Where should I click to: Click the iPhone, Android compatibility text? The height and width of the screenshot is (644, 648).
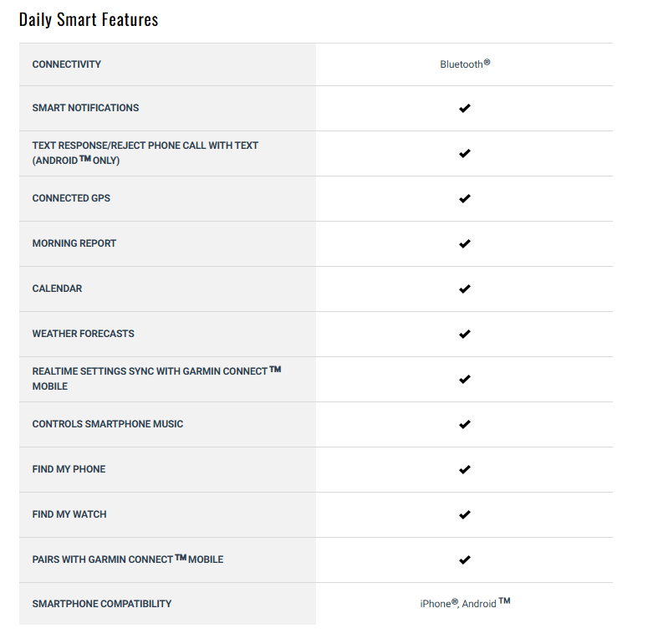[465, 603]
